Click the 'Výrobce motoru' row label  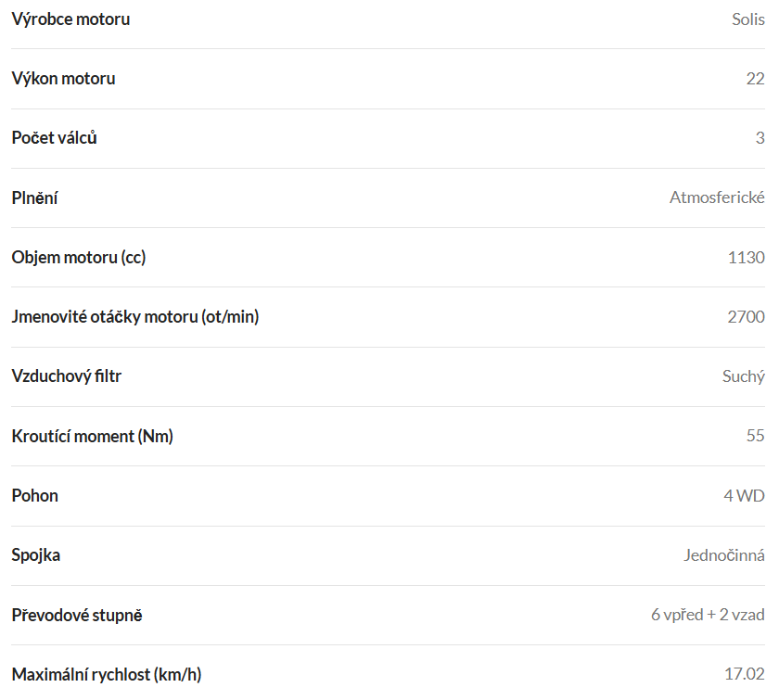70,19
